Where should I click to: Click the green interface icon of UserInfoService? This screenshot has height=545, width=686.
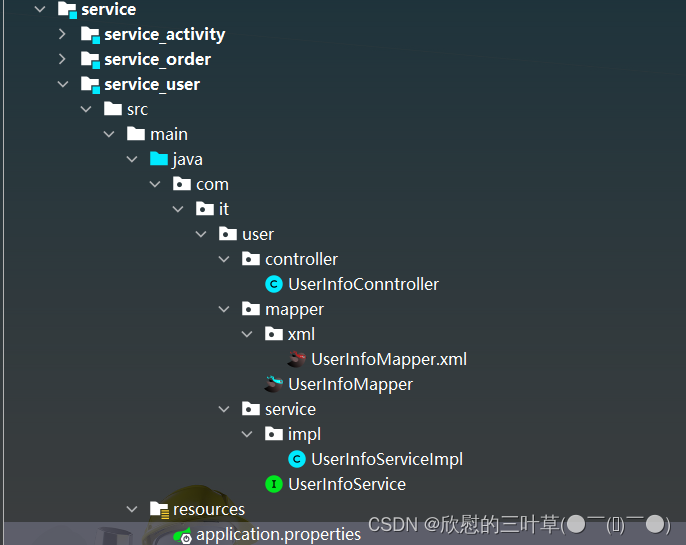coord(274,484)
